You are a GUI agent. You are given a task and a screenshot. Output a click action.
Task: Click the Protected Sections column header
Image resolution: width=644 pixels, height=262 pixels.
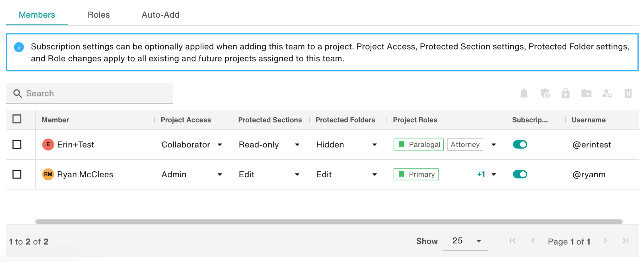tap(270, 120)
